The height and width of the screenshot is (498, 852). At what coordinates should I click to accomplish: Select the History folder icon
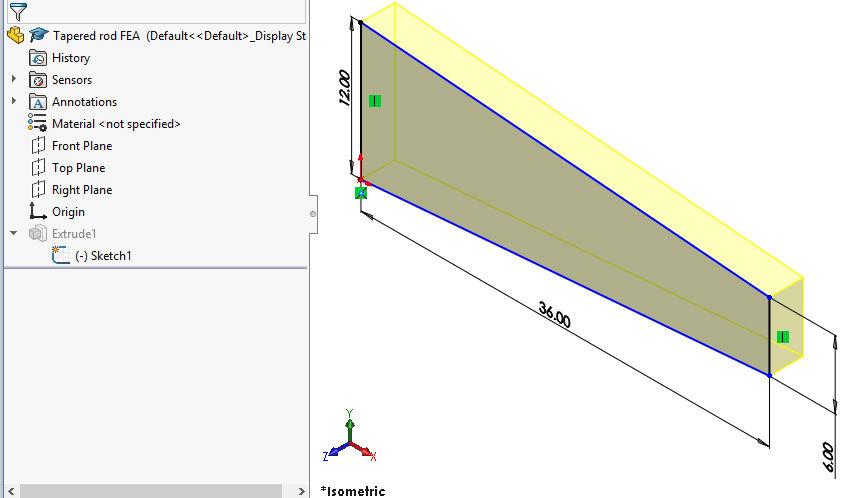tap(38, 58)
